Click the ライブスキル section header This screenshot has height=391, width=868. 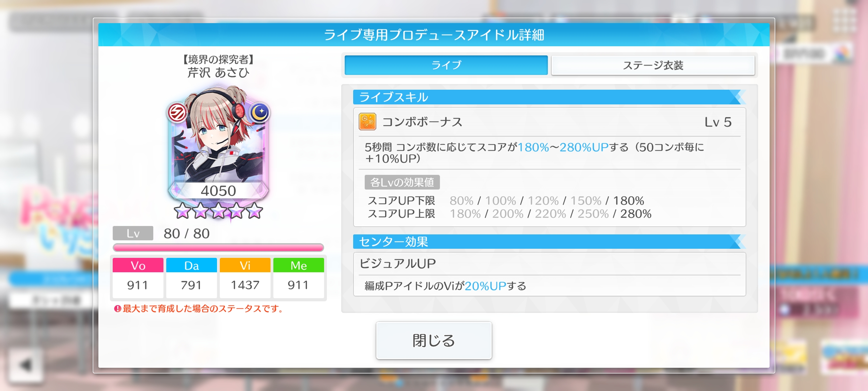pyautogui.click(x=549, y=97)
